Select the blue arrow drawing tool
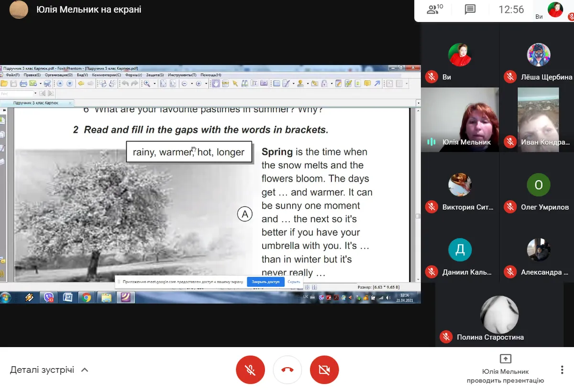The width and height of the screenshot is (574, 392). (377, 84)
